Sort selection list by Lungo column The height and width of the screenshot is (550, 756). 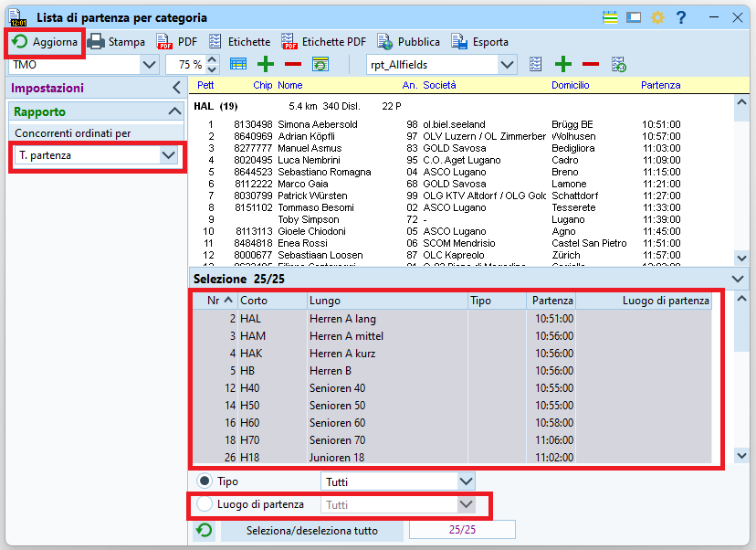[388, 301]
